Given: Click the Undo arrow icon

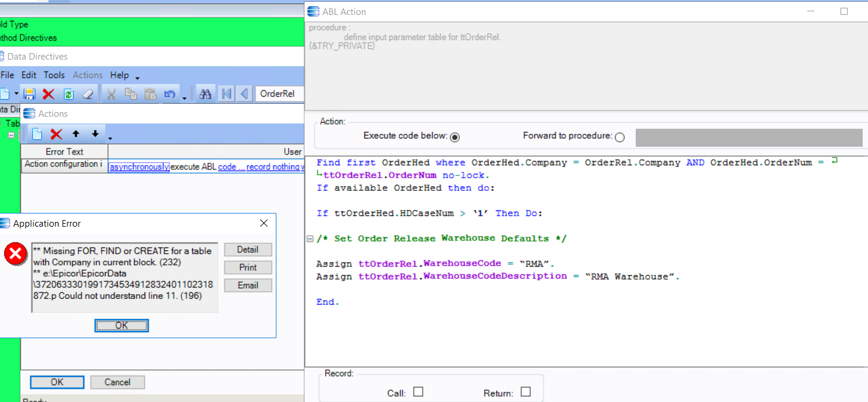Looking at the screenshot, I should [170, 94].
